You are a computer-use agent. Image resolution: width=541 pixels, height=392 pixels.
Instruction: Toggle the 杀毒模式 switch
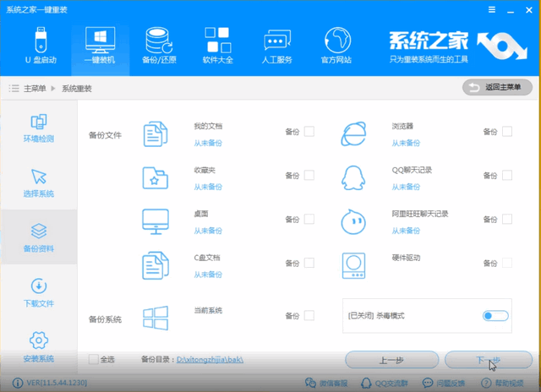(x=495, y=316)
